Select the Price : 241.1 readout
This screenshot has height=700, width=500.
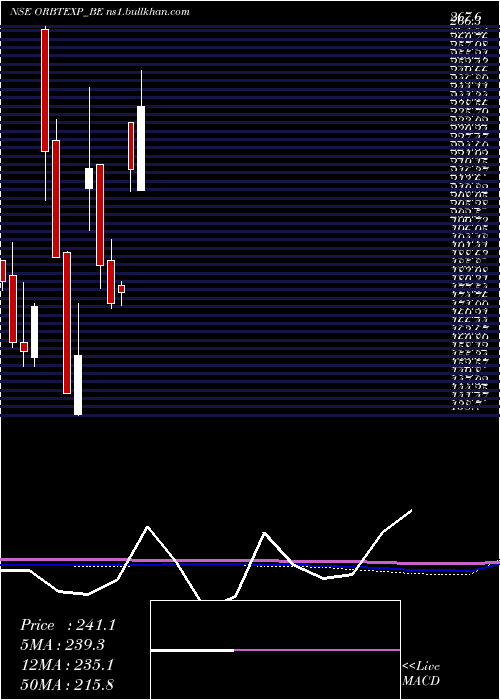point(68,625)
